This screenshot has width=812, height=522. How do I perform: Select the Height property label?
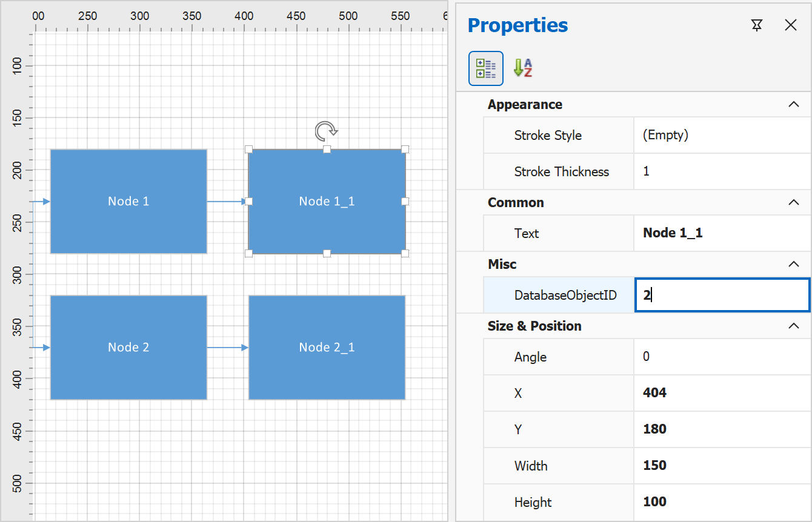coord(533,503)
